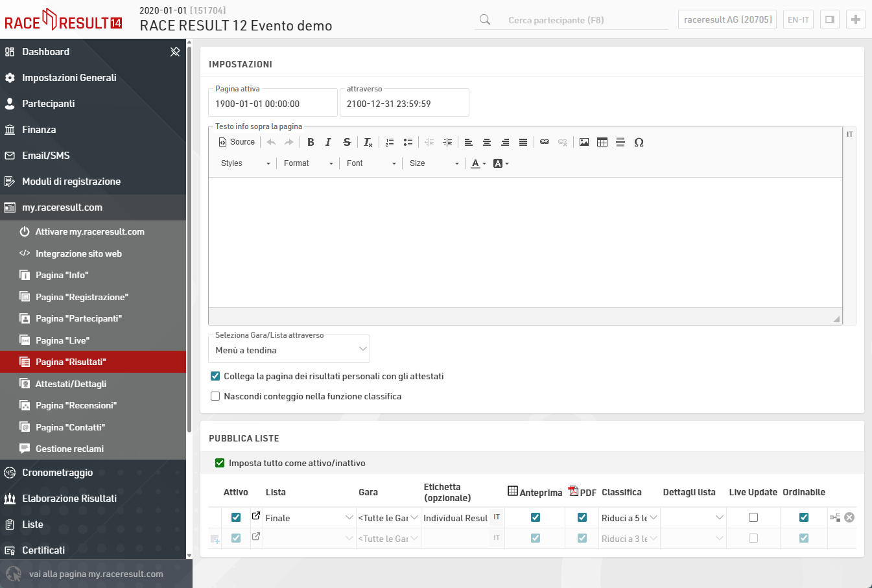The width and height of the screenshot is (872, 588).
Task: Insert an image via the editor toolbar
Action: (x=584, y=142)
